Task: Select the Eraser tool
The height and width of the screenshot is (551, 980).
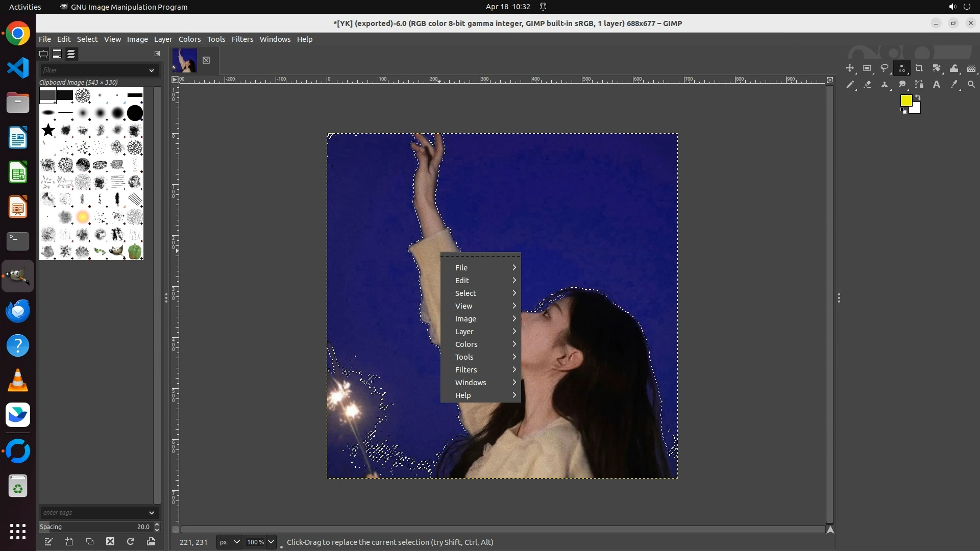Action: pos(867,85)
